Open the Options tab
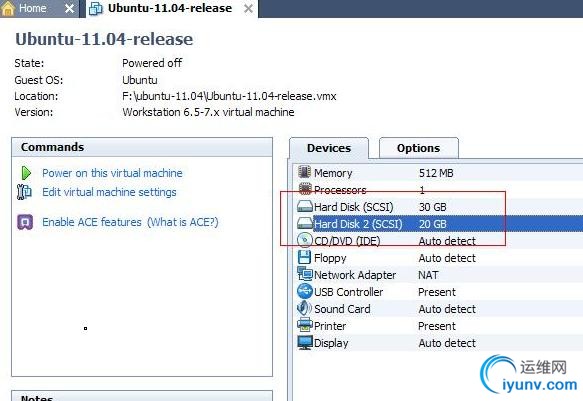 pyautogui.click(x=418, y=148)
